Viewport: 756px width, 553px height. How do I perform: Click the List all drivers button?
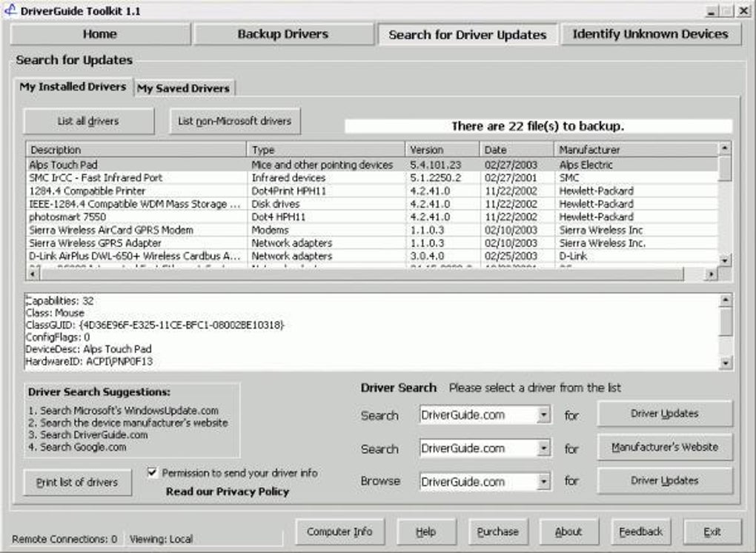[x=89, y=121]
